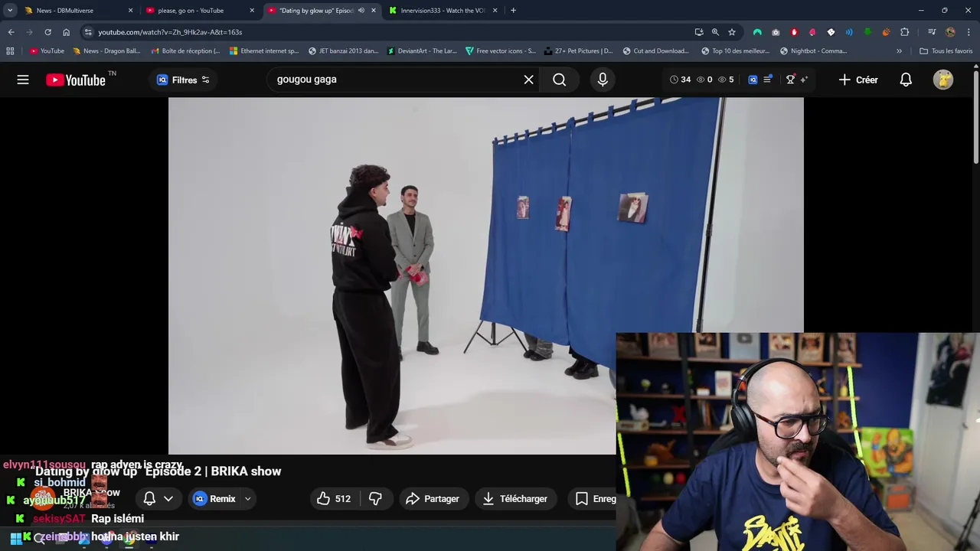Open the Extensions puzzle piece menu
This screenshot has height=551, width=980.
[904, 32]
